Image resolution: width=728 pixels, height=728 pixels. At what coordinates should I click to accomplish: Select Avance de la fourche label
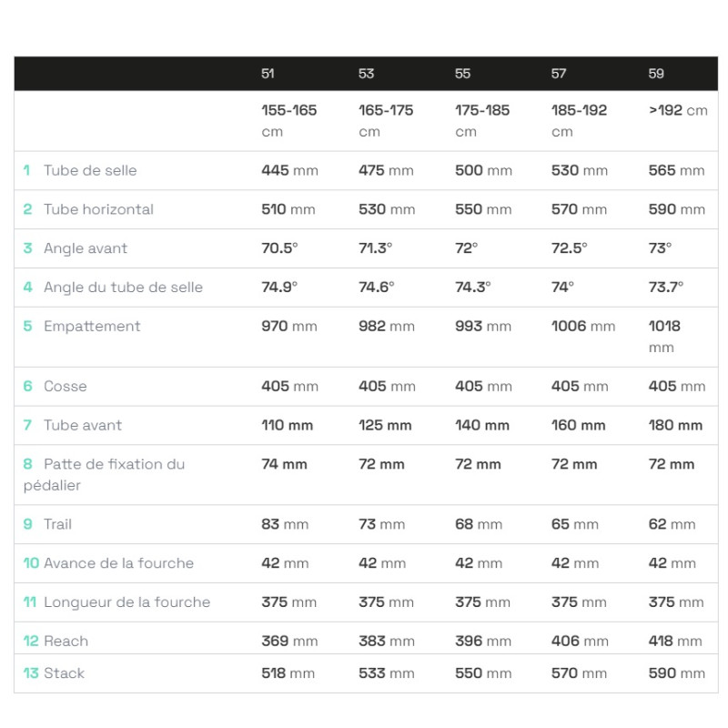[118, 563]
